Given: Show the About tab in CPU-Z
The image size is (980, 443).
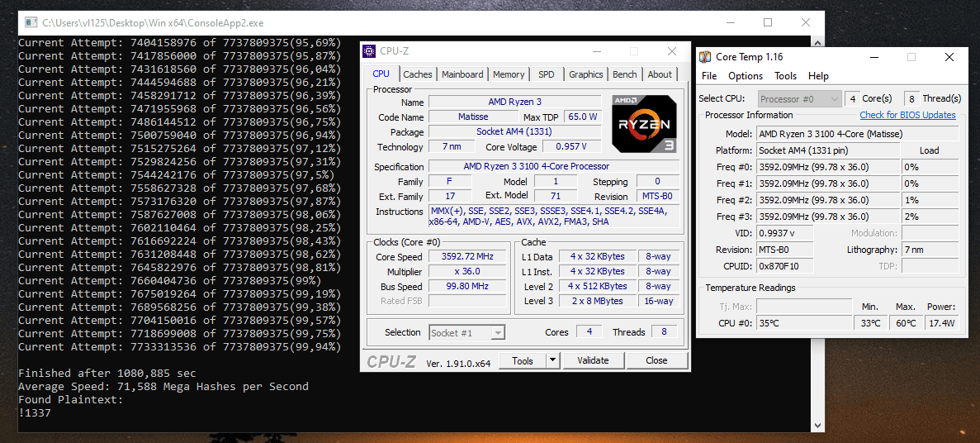Looking at the screenshot, I should (x=660, y=74).
